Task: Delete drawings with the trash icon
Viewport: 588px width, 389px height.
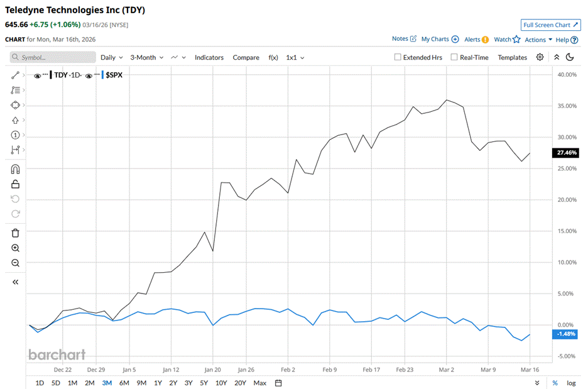Action: tap(16, 233)
